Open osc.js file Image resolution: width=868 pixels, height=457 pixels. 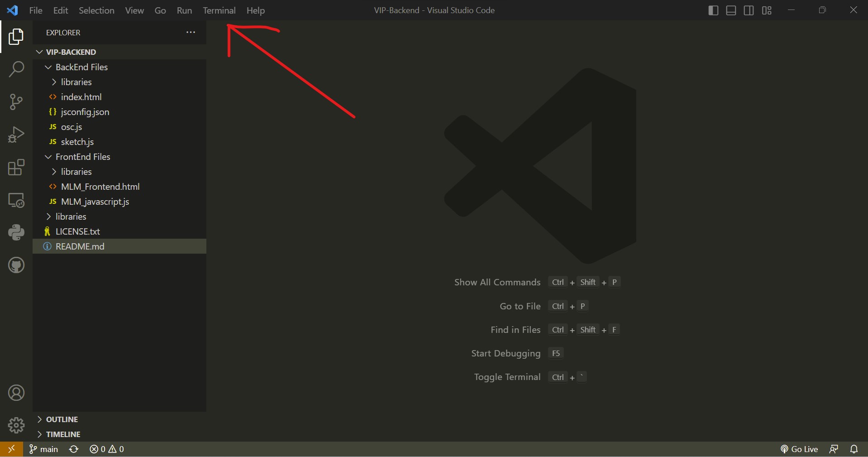(119, 127)
